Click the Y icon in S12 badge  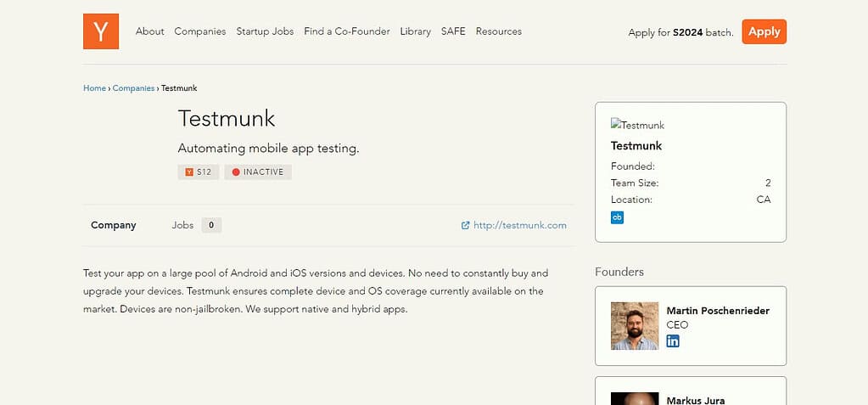(x=189, y=172)
